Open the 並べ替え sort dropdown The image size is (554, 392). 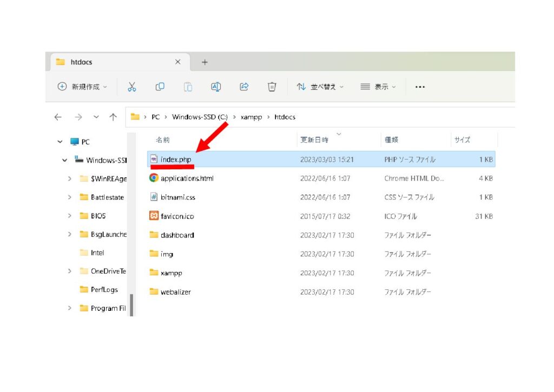pos(320,87)
